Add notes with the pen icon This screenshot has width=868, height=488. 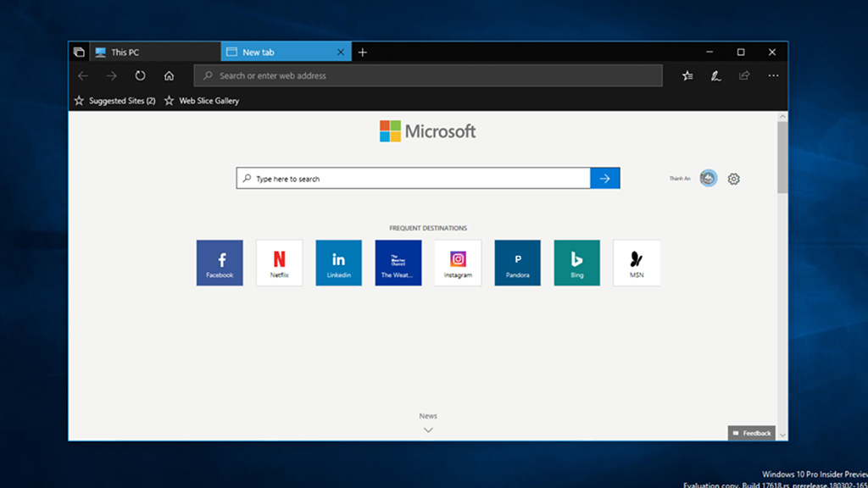(x=715, y=75)
